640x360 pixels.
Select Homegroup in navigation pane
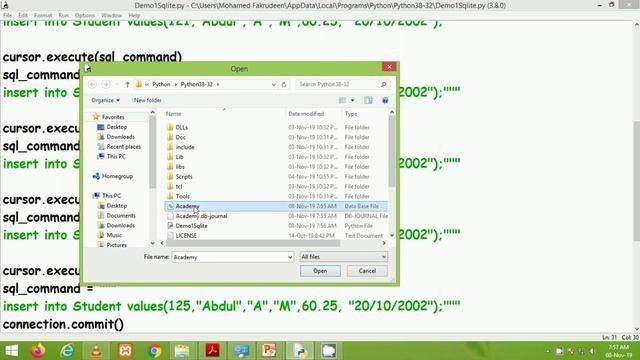[117, 176]
